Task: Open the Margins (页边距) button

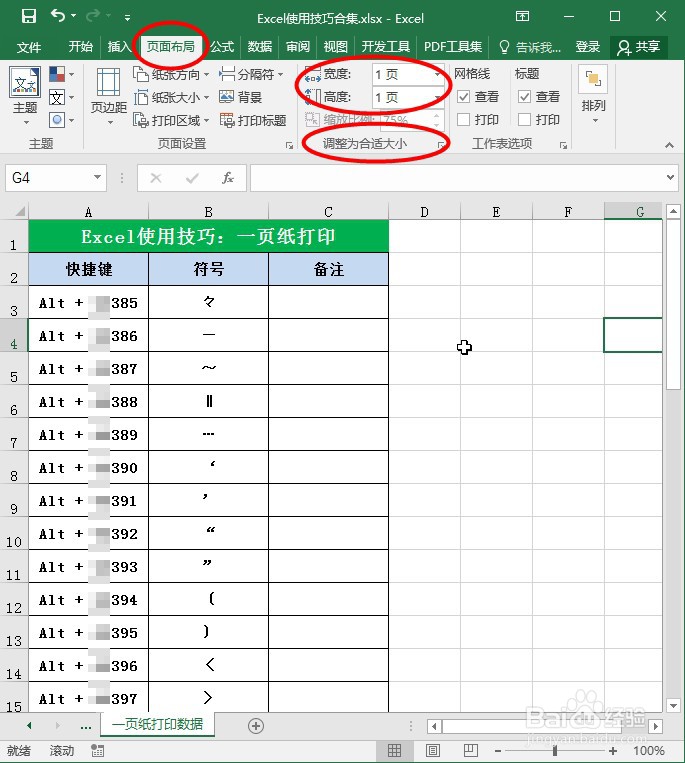Action: (x=109, y=96)
